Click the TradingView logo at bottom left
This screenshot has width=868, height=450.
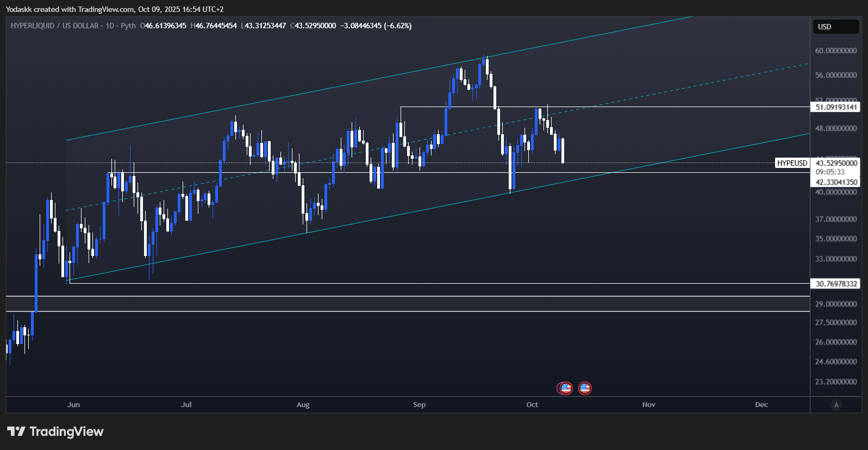click(x=55, y=432)
